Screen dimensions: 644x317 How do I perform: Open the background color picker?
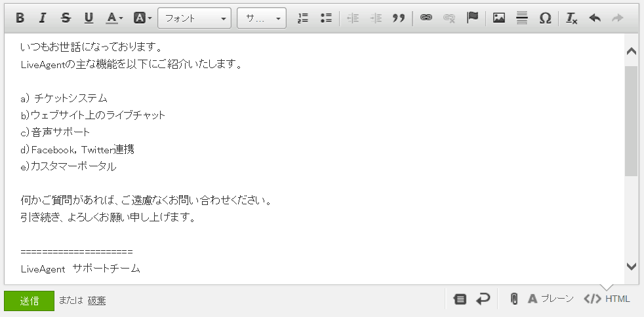tap(142, 18)
